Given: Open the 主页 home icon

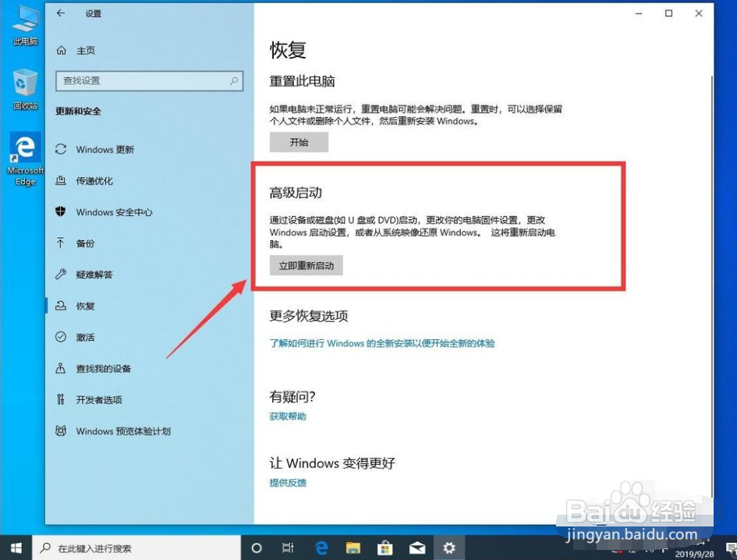Looking at the screenshot, I should click(x=61, y=51).
